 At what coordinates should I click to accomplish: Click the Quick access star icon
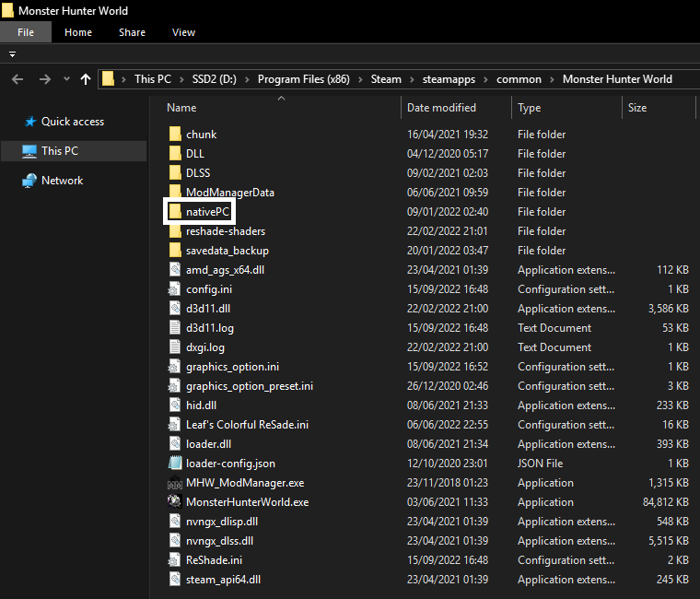click(x=29, y=122)
